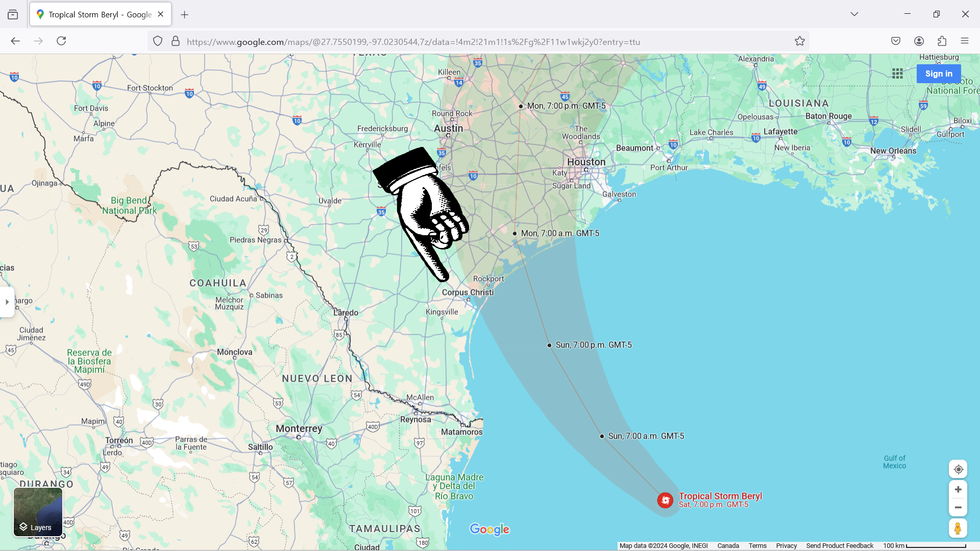
Task: Open the Privacy link
Action: pos(786,546)
